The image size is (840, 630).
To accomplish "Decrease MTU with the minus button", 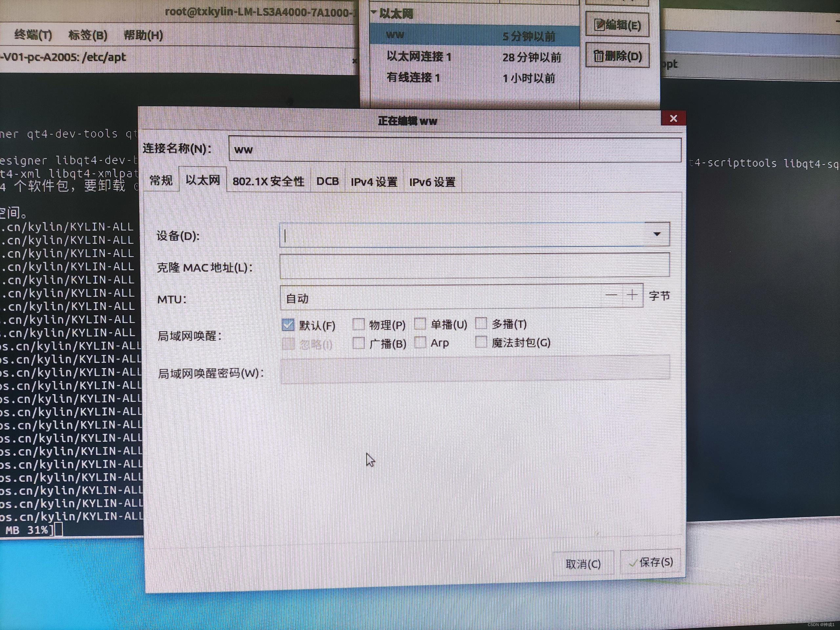I will [x=611, y=295].
